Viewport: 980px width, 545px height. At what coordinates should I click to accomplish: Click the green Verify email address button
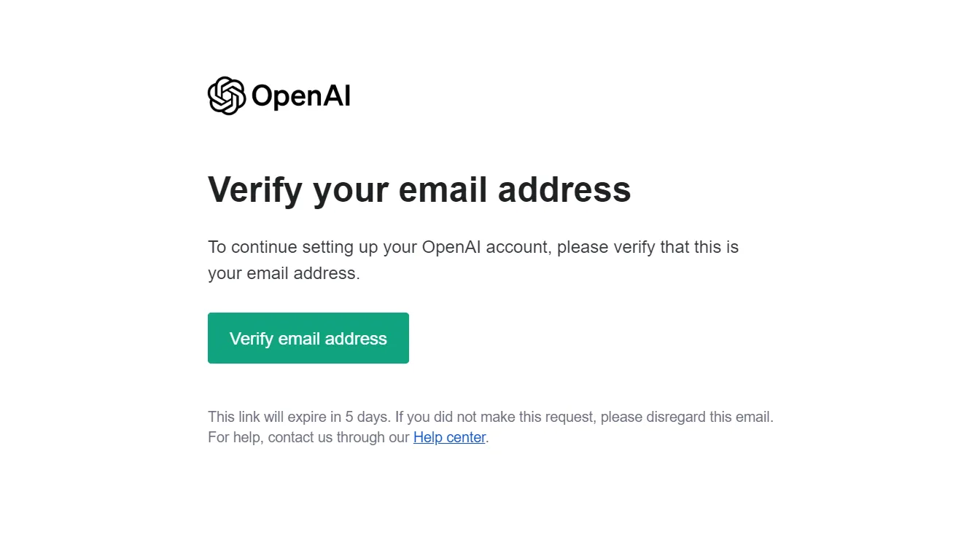tap(308, 338)
